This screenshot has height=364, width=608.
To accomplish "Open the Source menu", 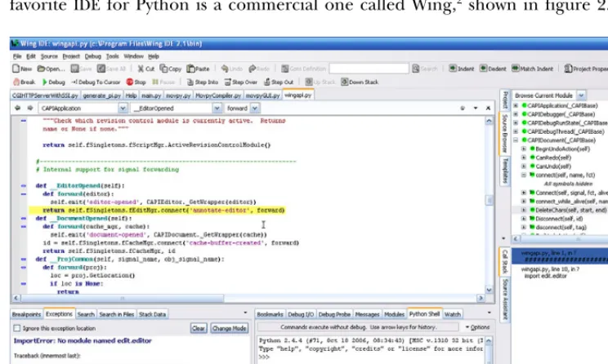I will [49, 56].
